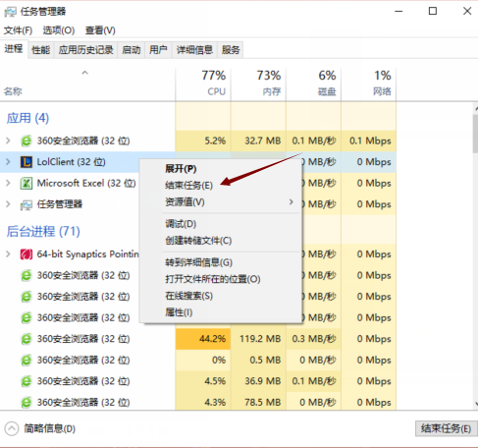Expand the Microsoft Excel process group

point(8,183)
